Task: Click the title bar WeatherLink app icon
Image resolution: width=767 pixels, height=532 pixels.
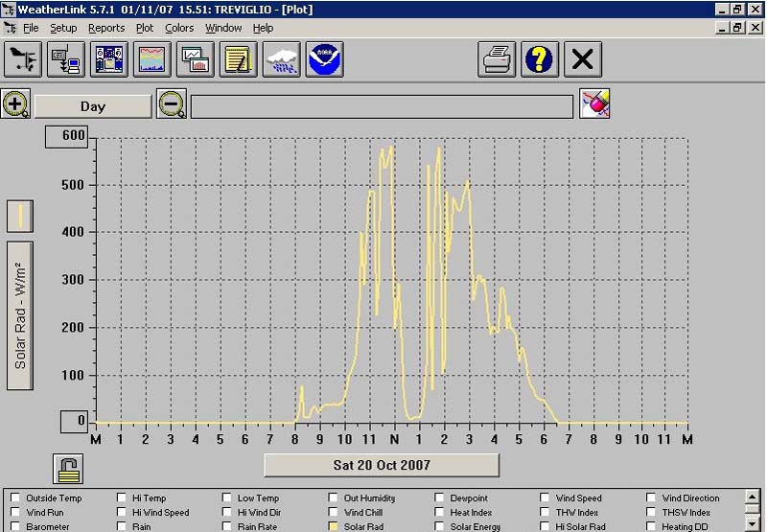Action: click(x=9, y=10)
